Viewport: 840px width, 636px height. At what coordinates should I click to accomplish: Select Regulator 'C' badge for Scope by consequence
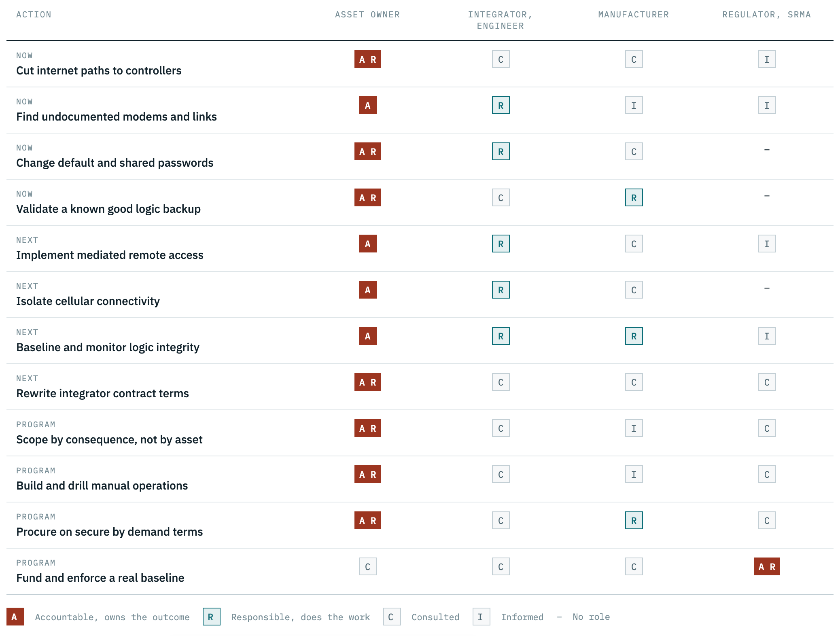(x=767, y=428)
